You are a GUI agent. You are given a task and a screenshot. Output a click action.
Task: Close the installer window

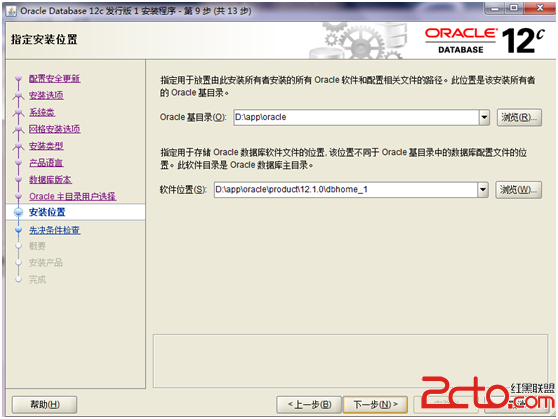(x=539, y=8)
